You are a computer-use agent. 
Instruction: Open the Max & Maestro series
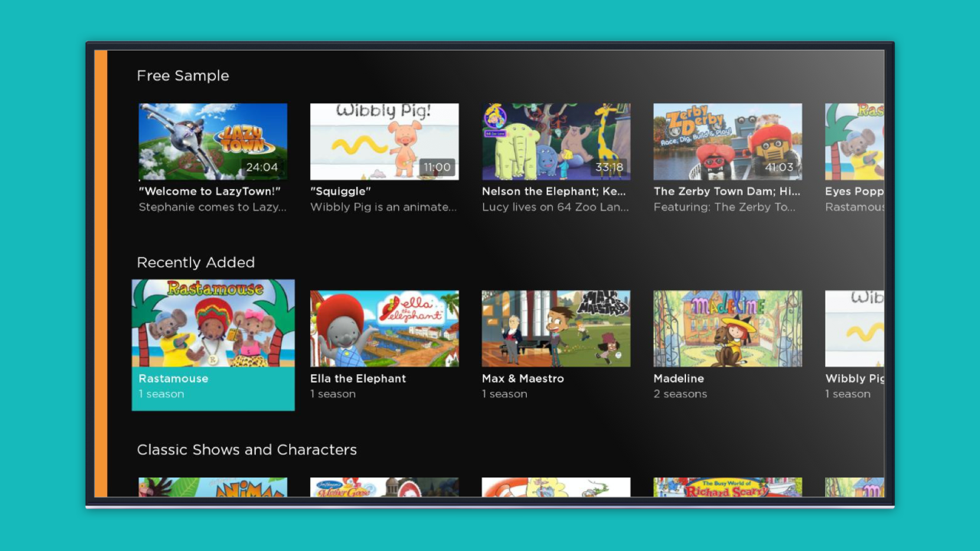coord(555,328)
